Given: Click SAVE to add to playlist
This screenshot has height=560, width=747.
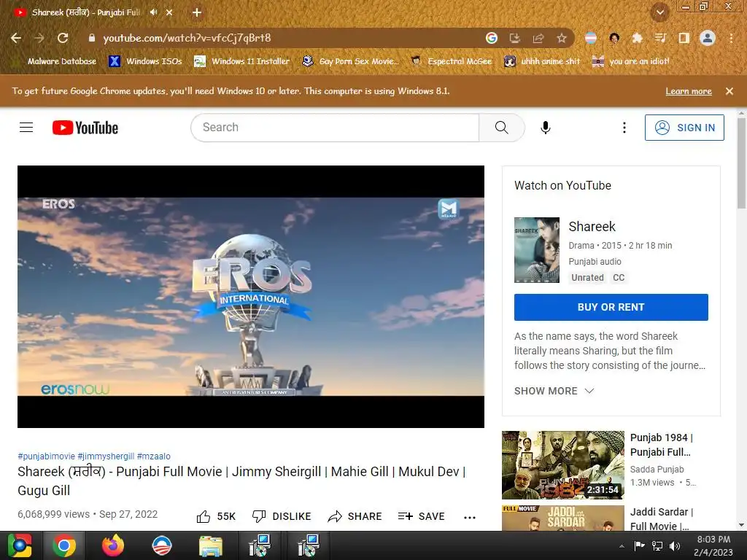Looking at the screenshot, I should (421, 517).
